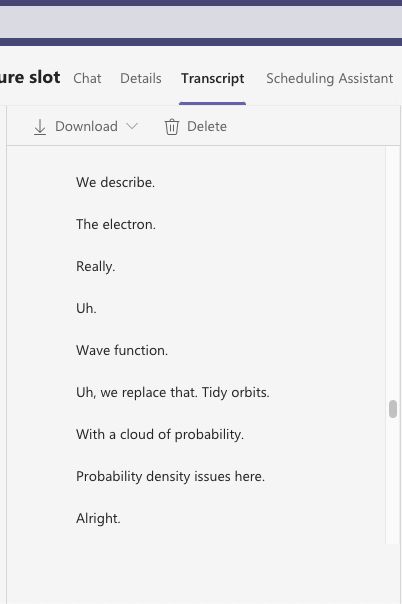The height and width of the screenshot is (604, 402).
Task: Click the Download arrow icon
Action: (40, 127)
